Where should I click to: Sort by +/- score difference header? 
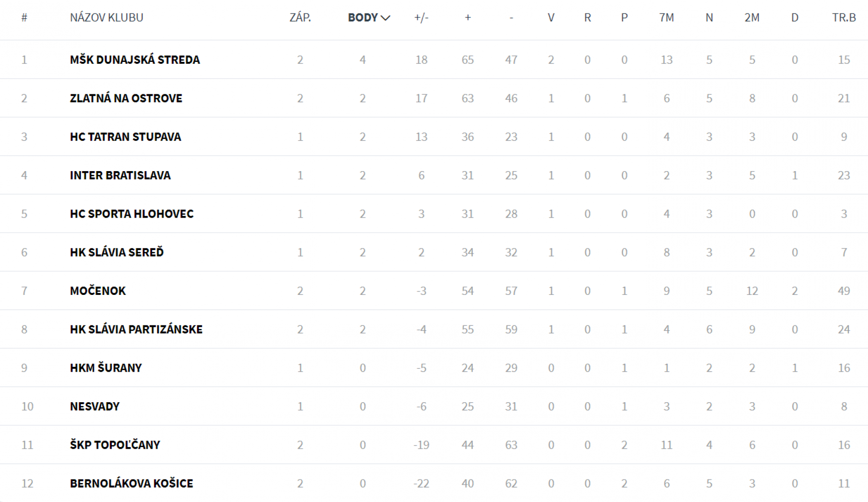point(421,17)
